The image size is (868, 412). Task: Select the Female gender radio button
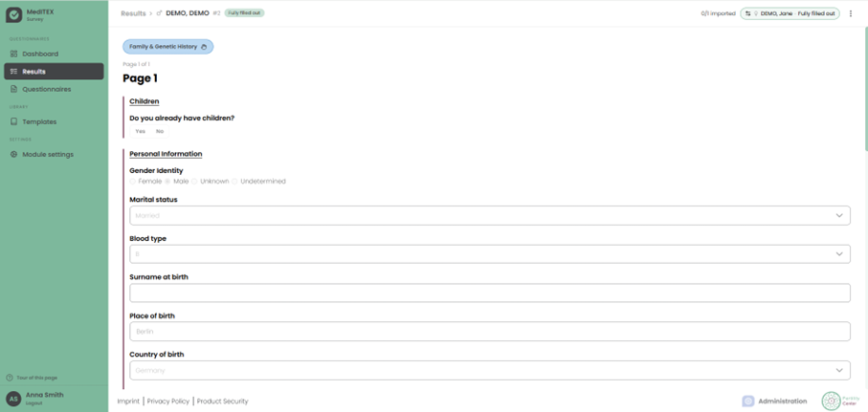[132, 182]
